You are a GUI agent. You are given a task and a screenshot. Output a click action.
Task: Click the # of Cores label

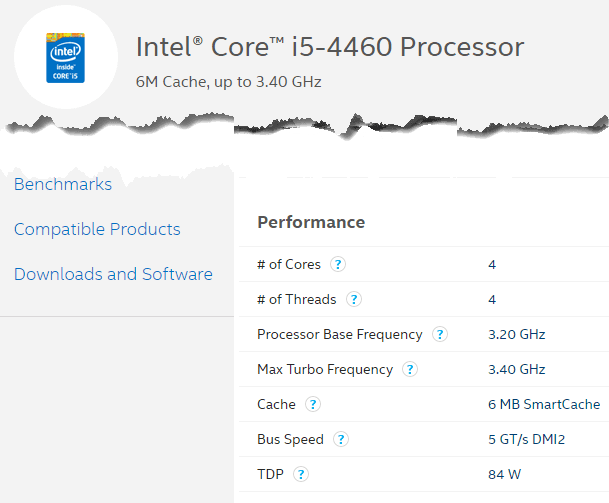click(289, 265)
